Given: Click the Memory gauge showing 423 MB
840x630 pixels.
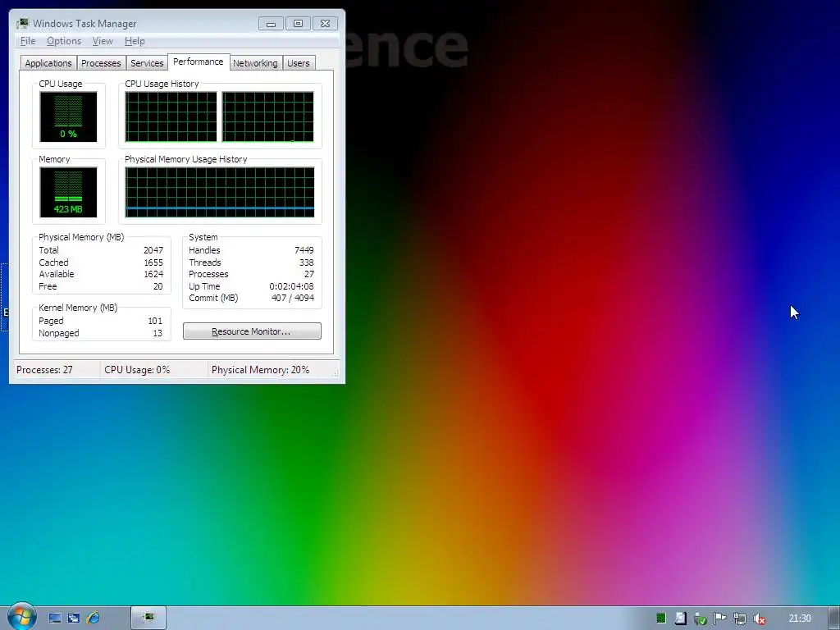Looking at the screenshot, I should coord(68,192).
